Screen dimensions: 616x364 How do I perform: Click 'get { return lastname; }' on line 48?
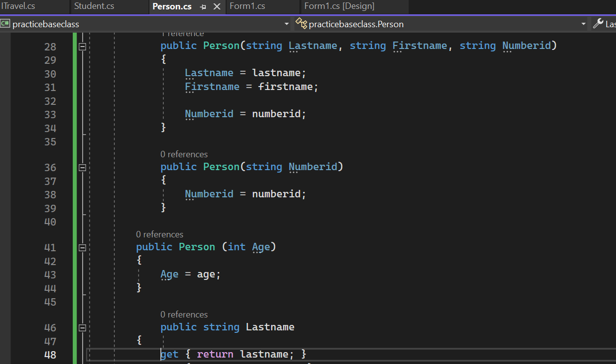point(234,354)
